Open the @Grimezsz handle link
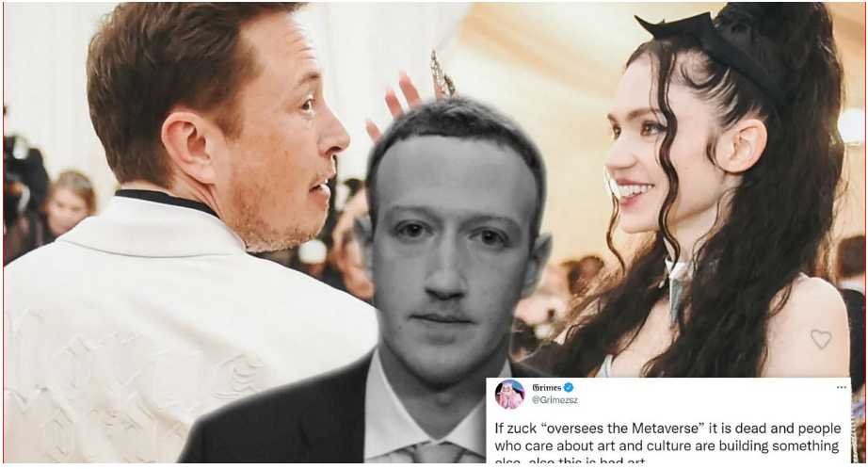 tap(555, 400)
